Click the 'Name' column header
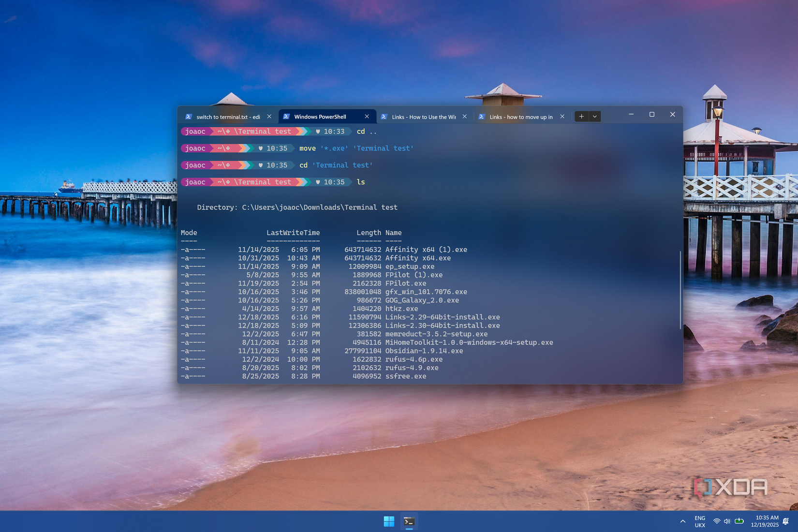The height and width of the screenshot is (532, 798). point(394,233)
